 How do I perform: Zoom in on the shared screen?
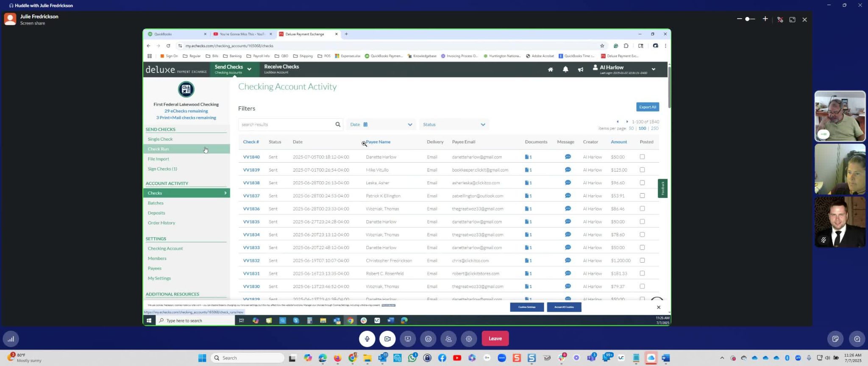coord(765,19)
